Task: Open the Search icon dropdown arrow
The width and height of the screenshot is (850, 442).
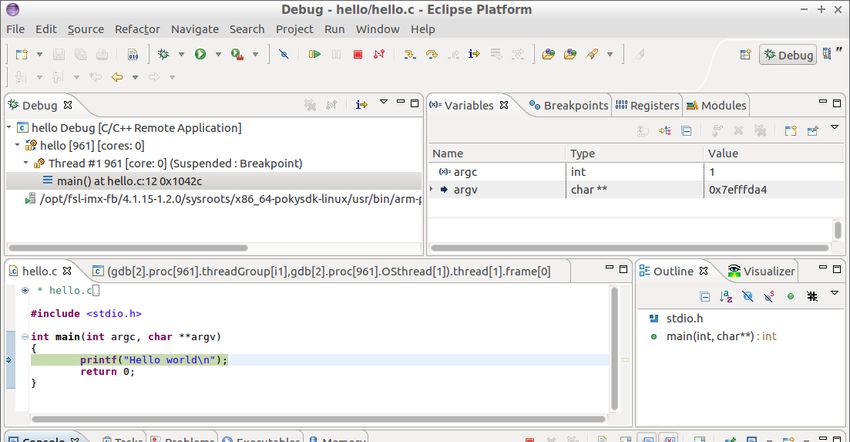Action: pyautogui.click(x=610, y=54)
